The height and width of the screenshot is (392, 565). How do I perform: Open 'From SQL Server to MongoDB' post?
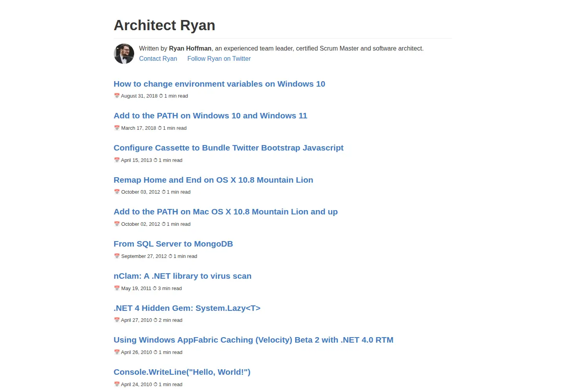pyautogui.click(x=173, y=244)
